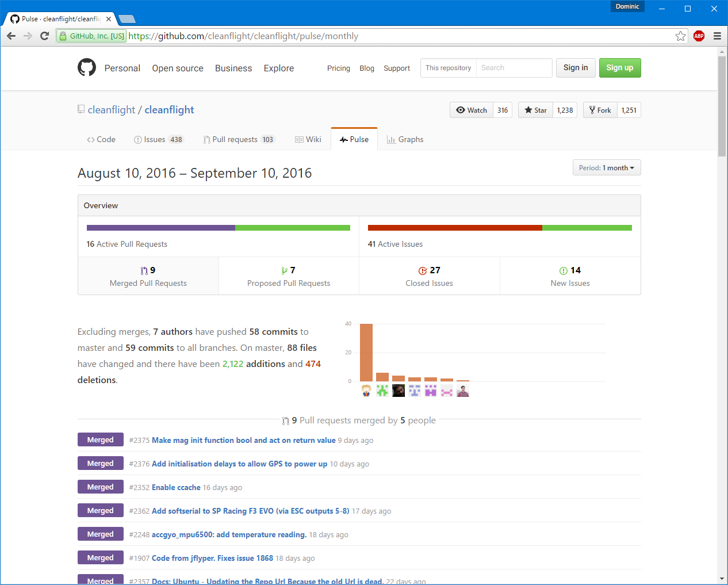Go to Open source in header
Image resolution: width=728 pixels, height=585 pixels.
click(x=178, y=68)
